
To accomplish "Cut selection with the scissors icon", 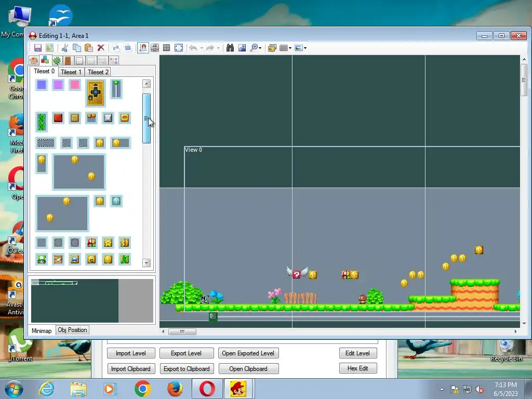I will pos(64,48).
